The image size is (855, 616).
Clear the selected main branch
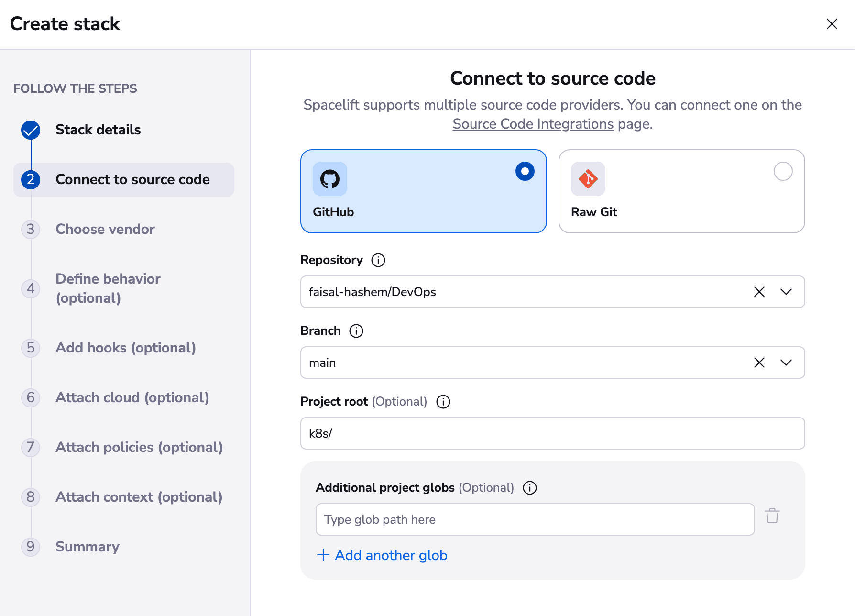click(759, 363)
